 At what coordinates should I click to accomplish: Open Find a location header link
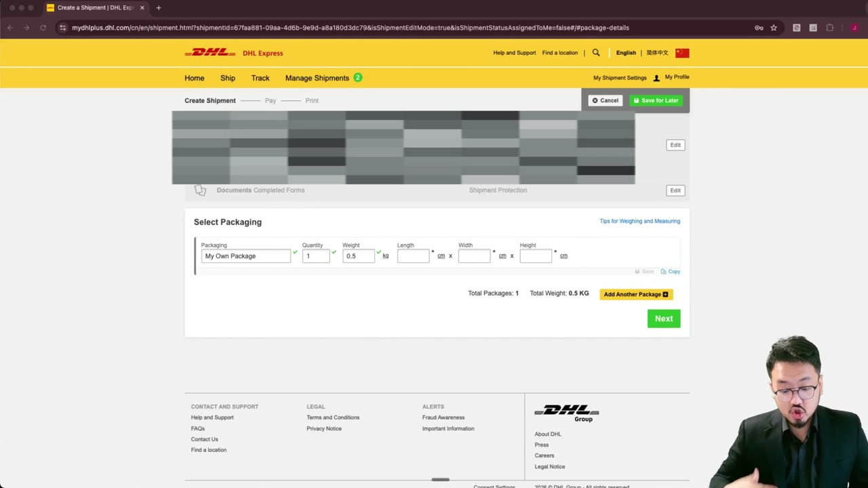(x=560, y=53)
